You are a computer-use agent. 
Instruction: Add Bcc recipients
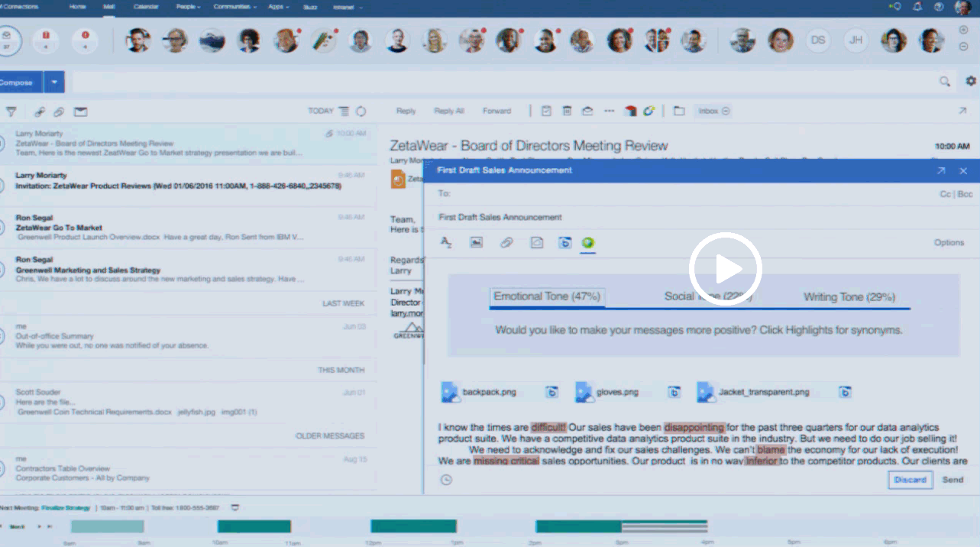click(x=965, y=195)
